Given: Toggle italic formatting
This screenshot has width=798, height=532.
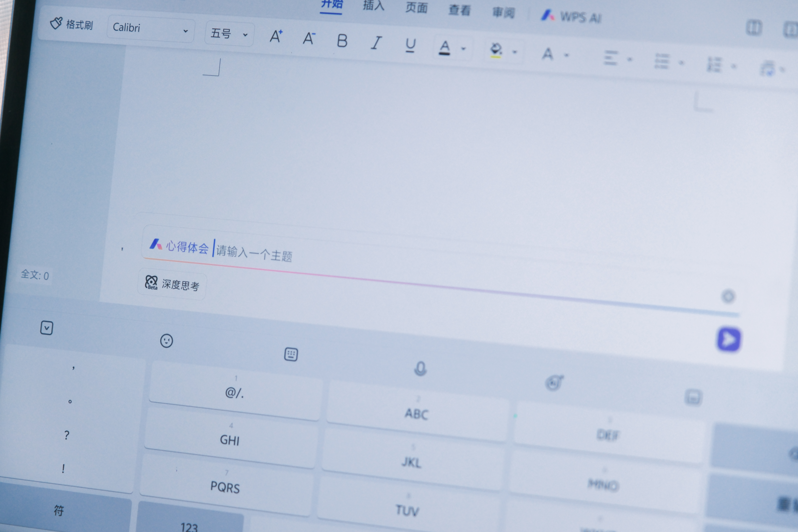Looking at the screenshot, I should (x=376, y=43).
